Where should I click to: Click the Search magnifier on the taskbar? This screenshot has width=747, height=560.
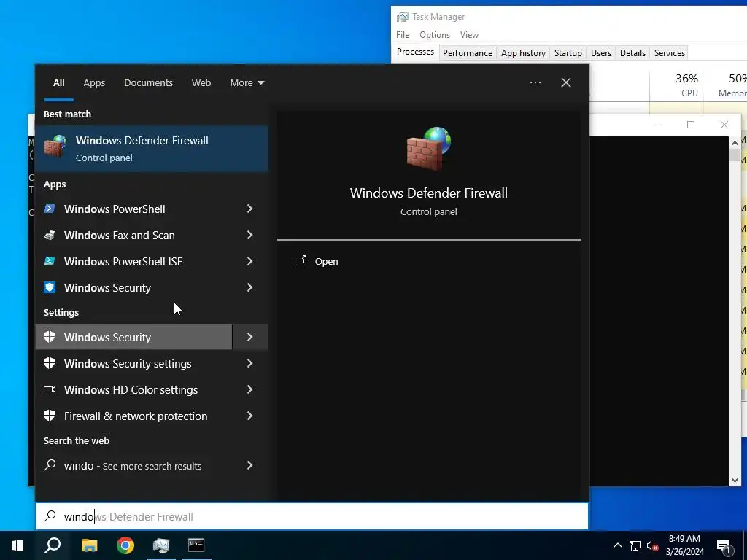[x=53, y=545]
